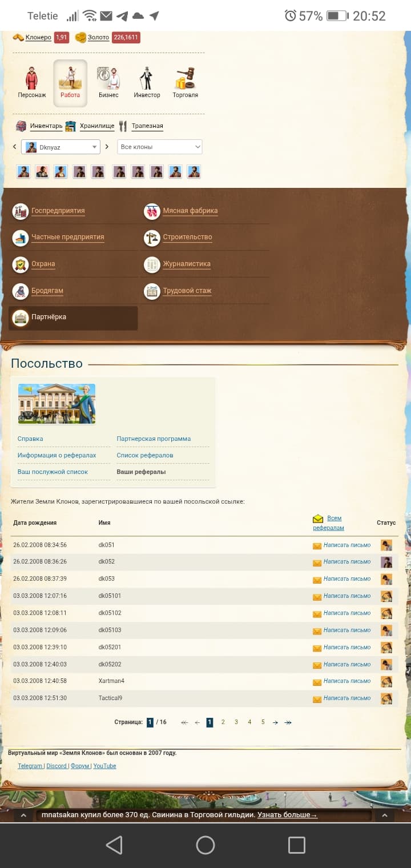411x868 pixels.
Task: Open the Персонаж character icon
Action: click(32, 79)
